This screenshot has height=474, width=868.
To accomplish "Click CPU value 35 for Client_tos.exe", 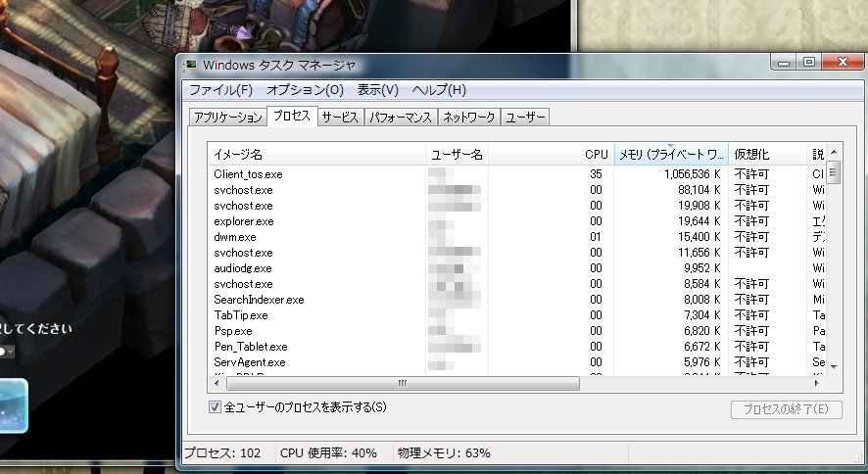I will coord(596,174).
